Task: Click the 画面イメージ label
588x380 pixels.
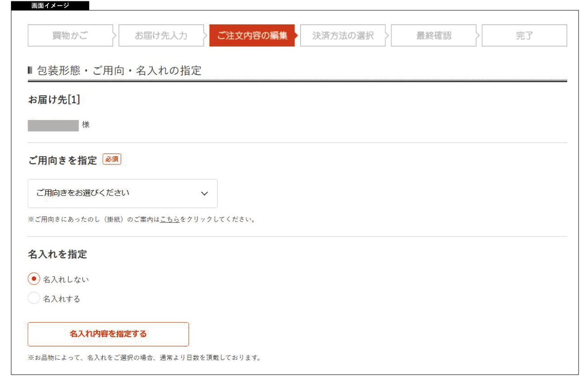Action: [x=50, y=6]
